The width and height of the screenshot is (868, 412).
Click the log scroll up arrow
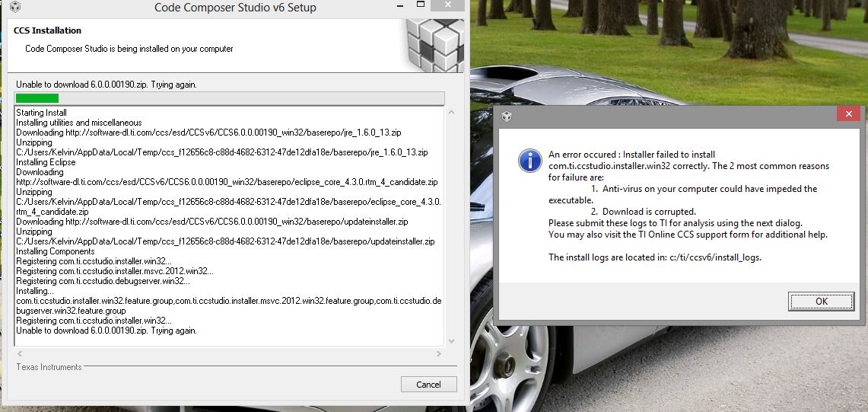451,113
